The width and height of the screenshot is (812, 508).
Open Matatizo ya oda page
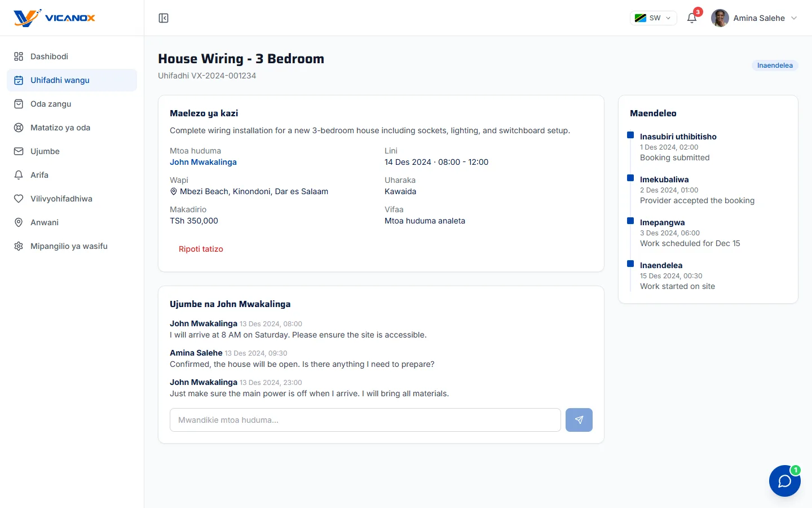point(72,128)
